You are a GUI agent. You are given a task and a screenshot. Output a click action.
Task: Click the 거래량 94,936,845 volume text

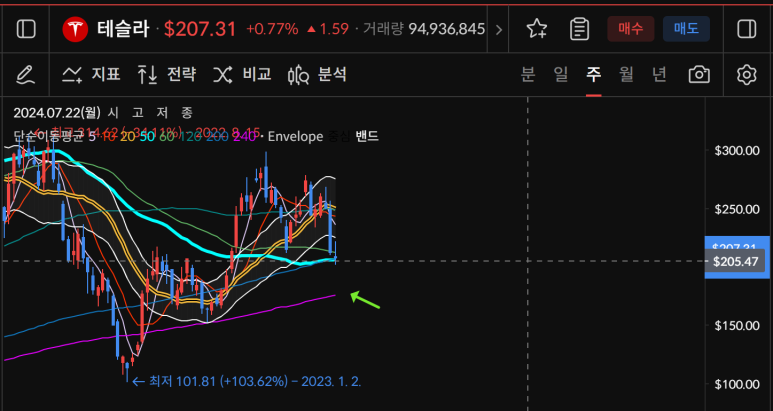coord(424,29)
